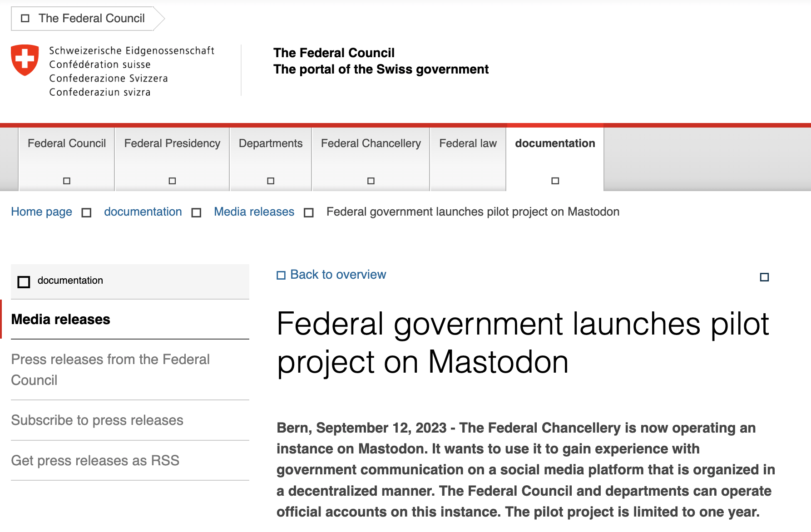Click the icon before The Federal Council tag

click(25, 18)
